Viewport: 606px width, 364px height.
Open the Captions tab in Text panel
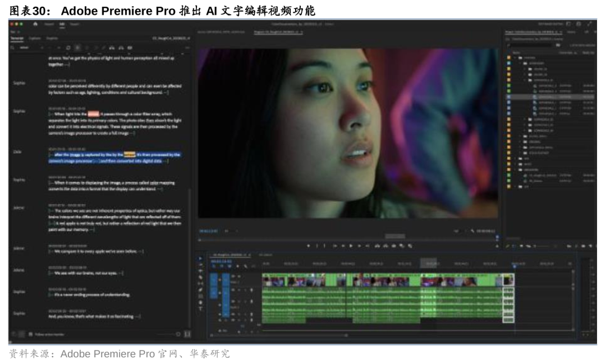pos(35,38)
